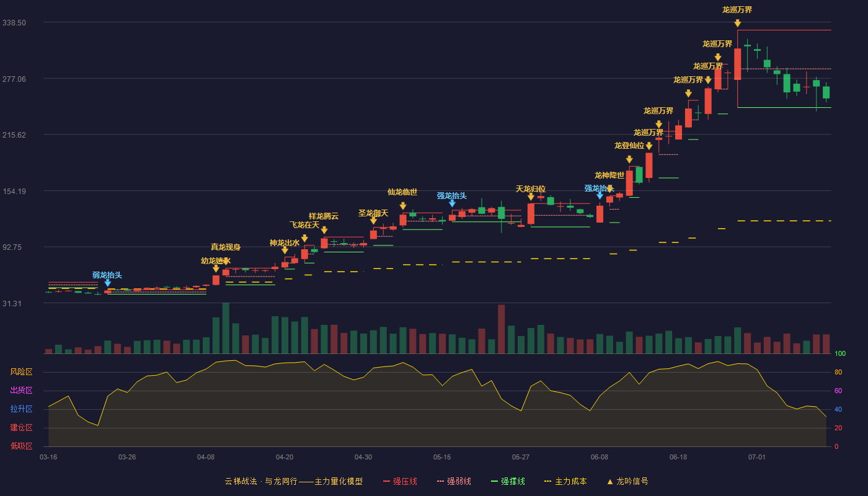
Task: Click the 神龙出水 signal arrow
Action: pyautogui.click(x=285, y=250)
